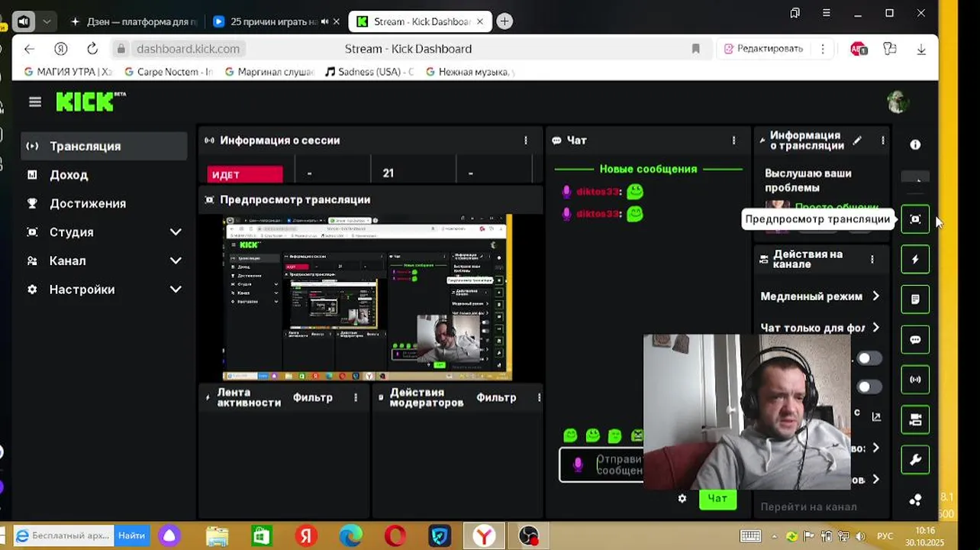Click the pencil edit icon in Информация о трансляции
980x550 pixels.
click(x=857, y=141)
